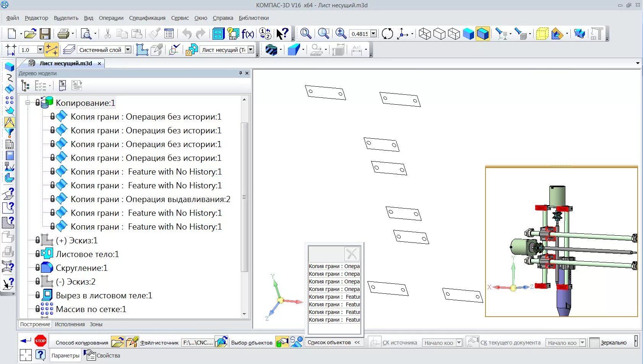Screen dimensions: 643x364
Task: Open the section view hatched cube icon
Action: (x=271, y=50)
